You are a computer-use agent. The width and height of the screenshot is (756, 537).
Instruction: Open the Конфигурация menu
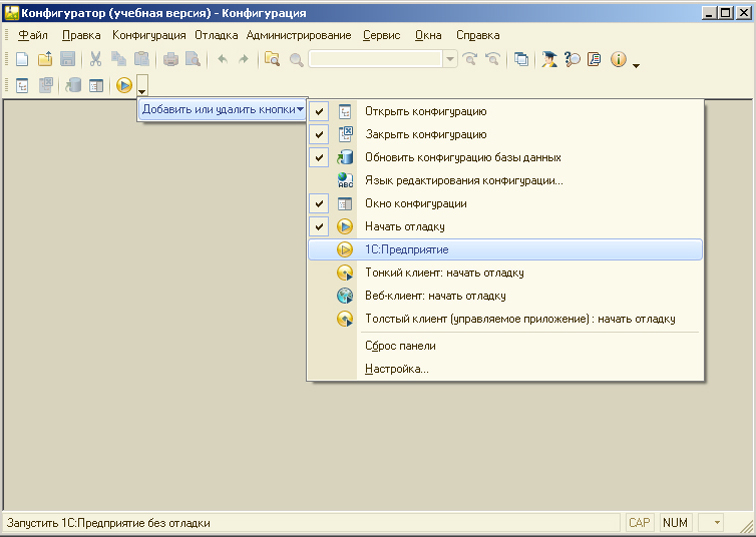click(149, 35)
